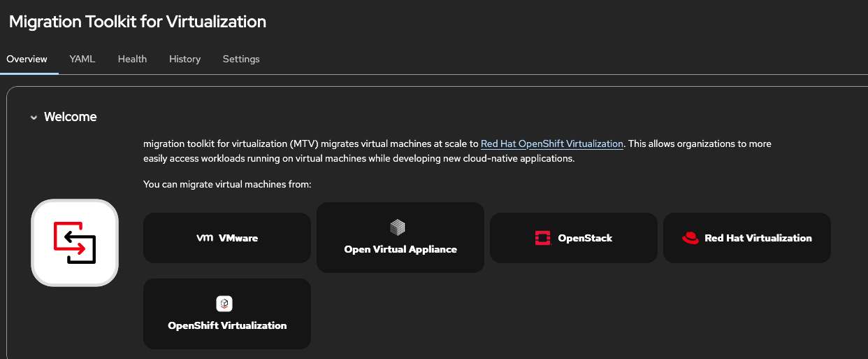Go to the Settings tab
The image size is (868, 359).
pos(241,59)
